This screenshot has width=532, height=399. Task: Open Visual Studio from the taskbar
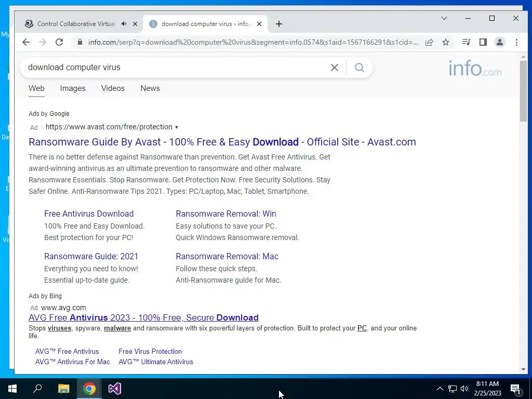(x=115, y=389)
